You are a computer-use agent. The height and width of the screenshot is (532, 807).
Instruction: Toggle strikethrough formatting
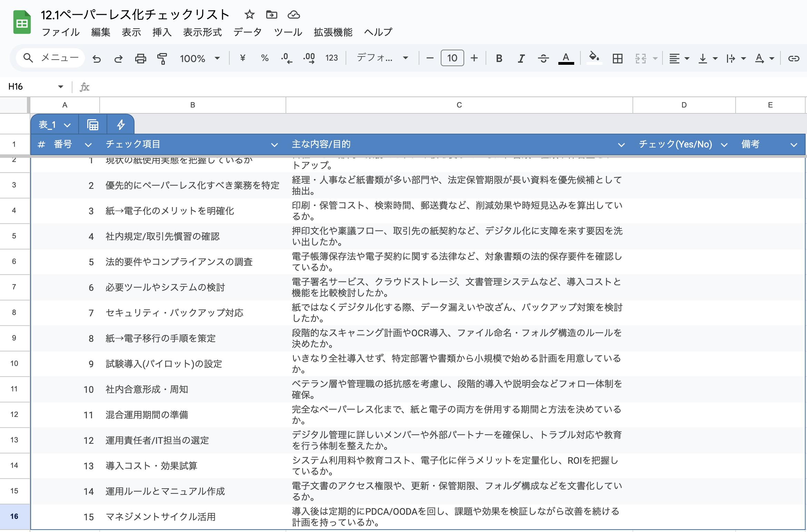[543, 58]
